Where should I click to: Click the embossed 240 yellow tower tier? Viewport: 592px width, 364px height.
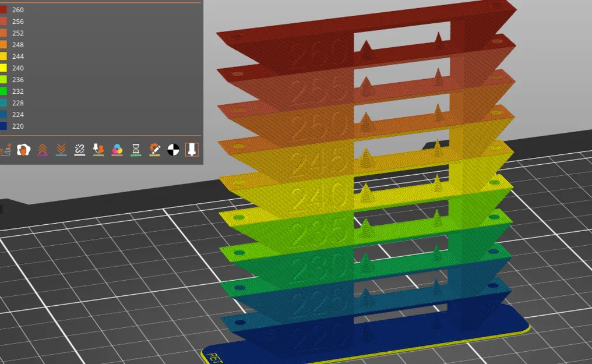[319, 196]
